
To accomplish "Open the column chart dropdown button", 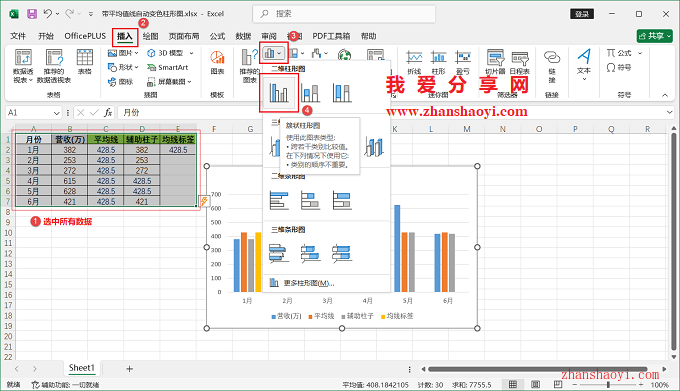I will coord(274,53).
